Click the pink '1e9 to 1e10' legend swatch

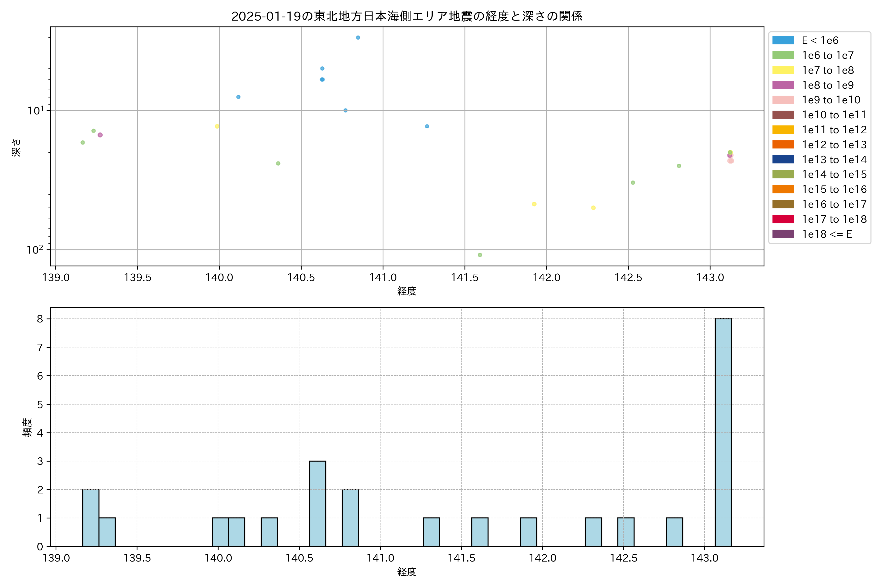(783, 100)
